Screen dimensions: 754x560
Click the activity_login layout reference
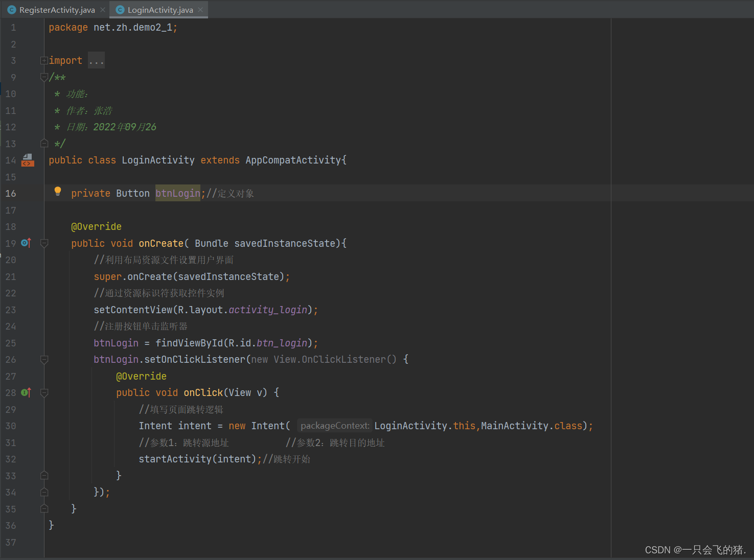tap(268, 310)
